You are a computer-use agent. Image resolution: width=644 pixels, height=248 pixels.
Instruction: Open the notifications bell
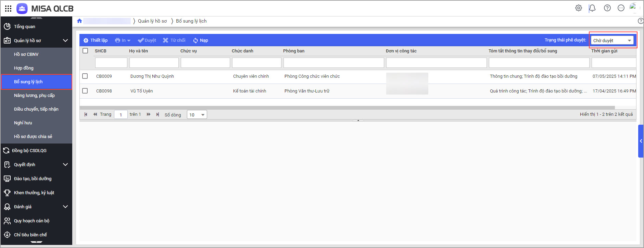click(x=592, y=8)
